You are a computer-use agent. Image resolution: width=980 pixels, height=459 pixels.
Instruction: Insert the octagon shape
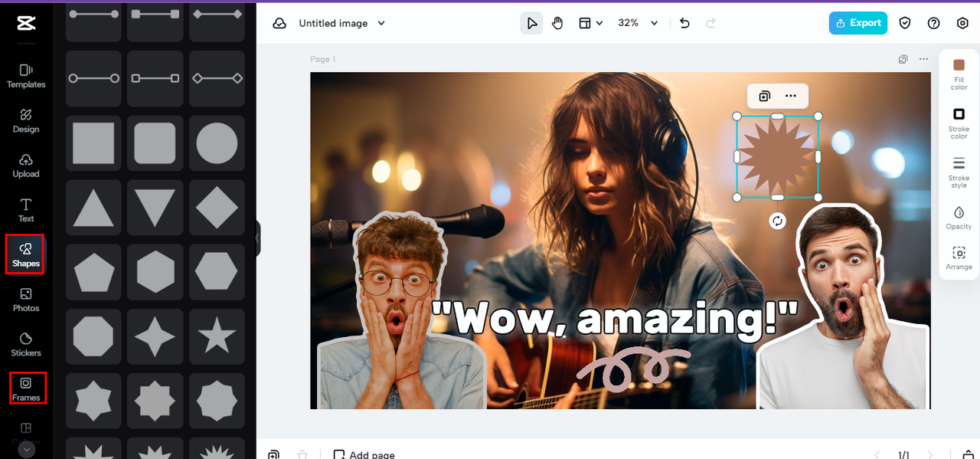[x=93, y=336]
